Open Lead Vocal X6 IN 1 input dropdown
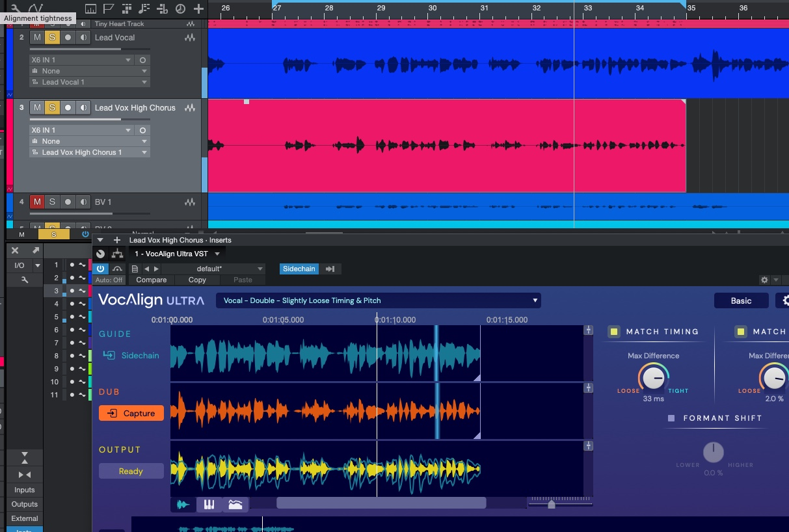789x532 pixels. click(x=81, y=60)
